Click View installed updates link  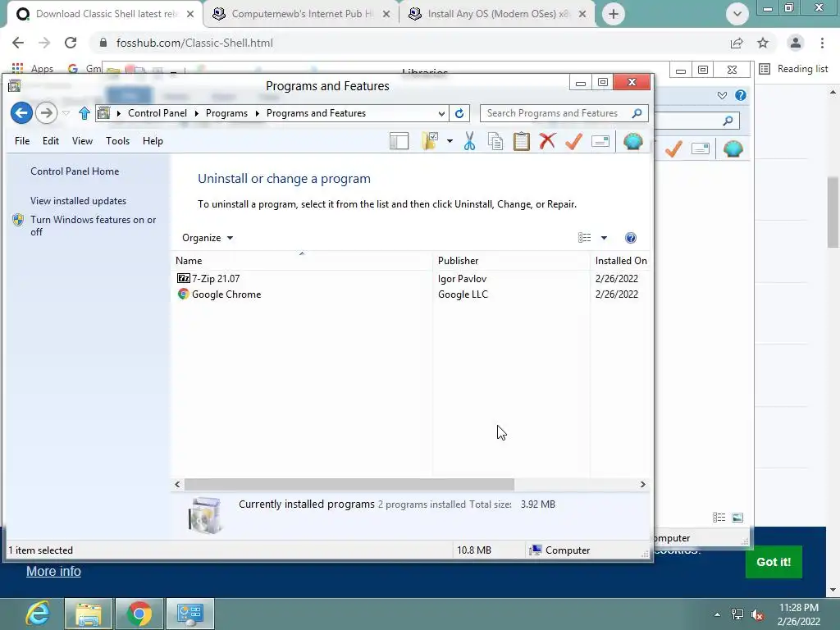pyautogui.click(x=78, y=201)
